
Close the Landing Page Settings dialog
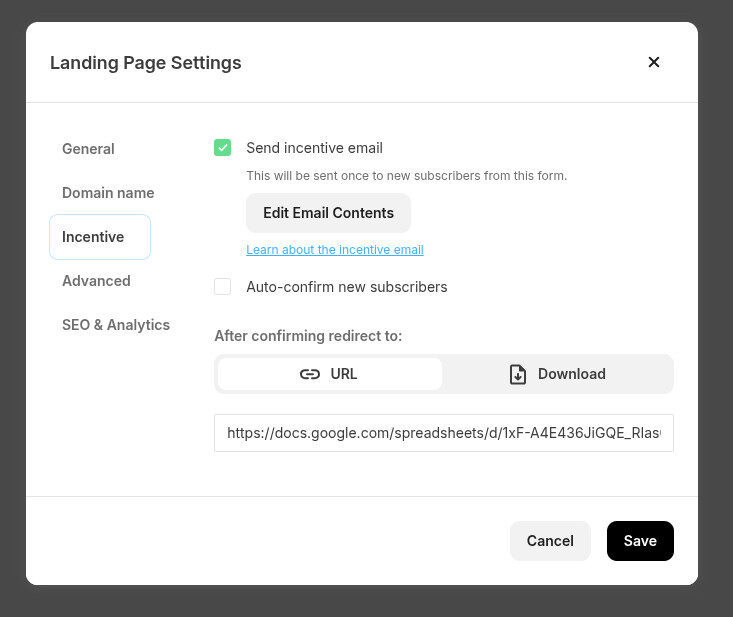(654, 62)
